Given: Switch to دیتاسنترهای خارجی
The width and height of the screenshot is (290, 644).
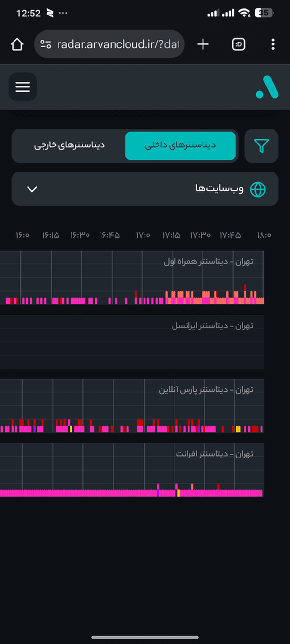Looking at the screenshot, I should point(70,145).
